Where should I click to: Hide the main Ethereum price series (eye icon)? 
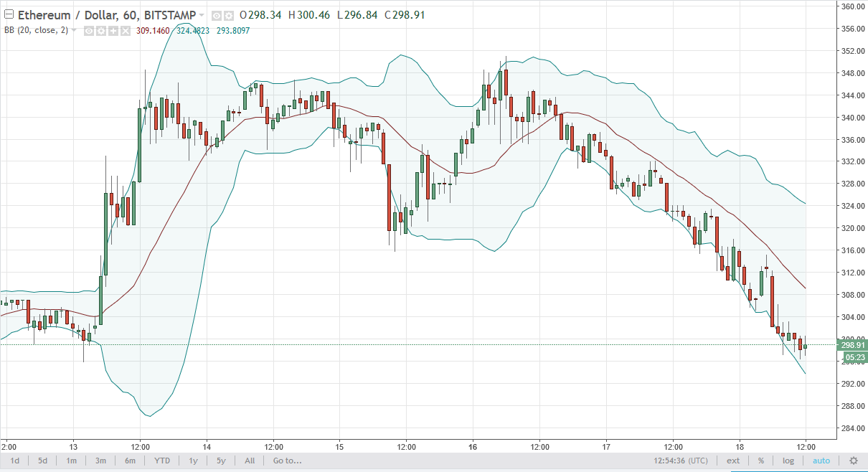216,16
